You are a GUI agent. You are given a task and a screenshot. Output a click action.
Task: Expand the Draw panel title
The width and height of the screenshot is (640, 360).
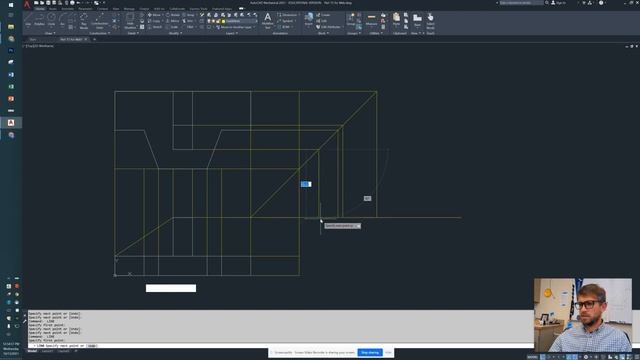point(49,33)
